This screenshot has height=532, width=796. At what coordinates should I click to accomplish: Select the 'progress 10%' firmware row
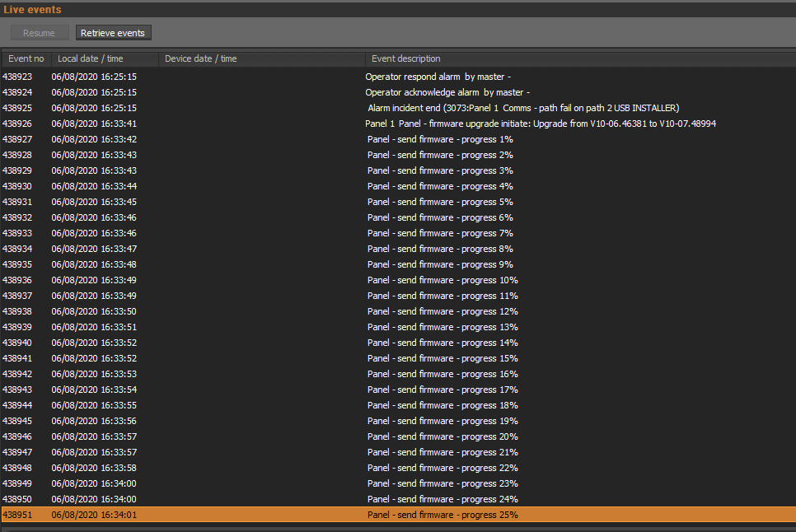point(398,281)
